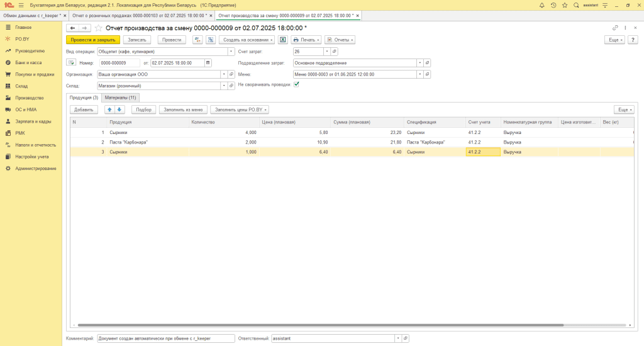This screenshot has height=346, width=644.
Task: Close the 'Отчет производства за смену' tab
Action: coord(357,16)
